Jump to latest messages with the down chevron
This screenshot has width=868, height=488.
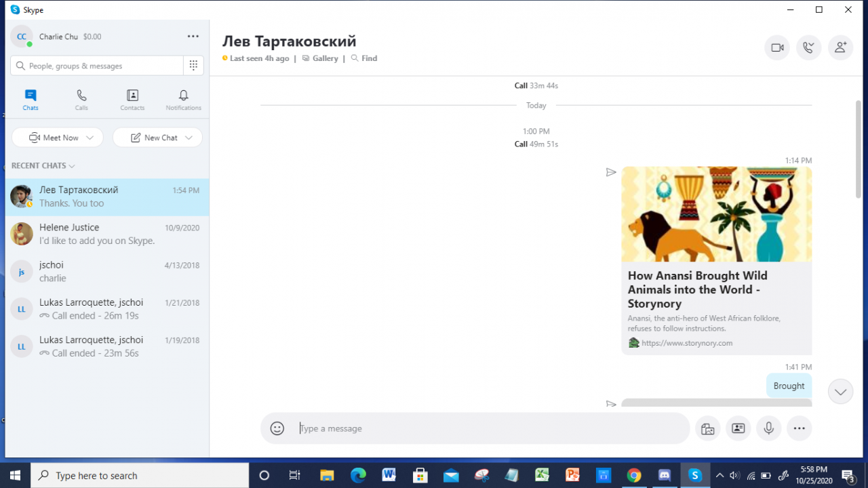[841, 391]
